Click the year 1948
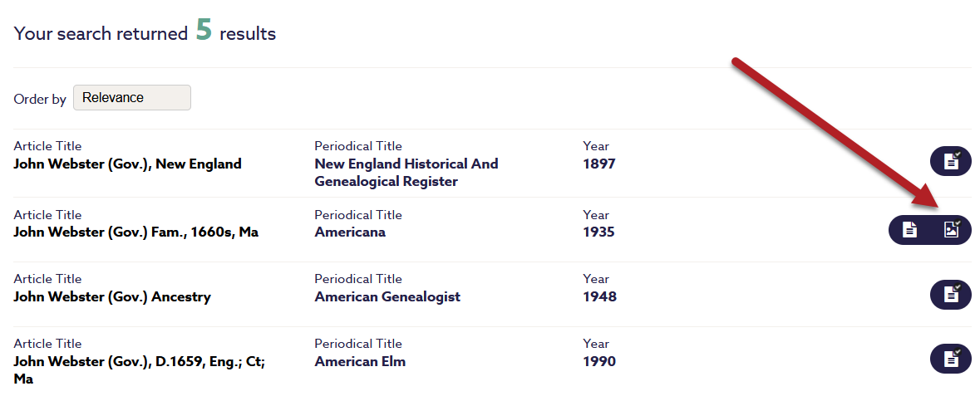 pyautogui.click(x=599, y=297)
